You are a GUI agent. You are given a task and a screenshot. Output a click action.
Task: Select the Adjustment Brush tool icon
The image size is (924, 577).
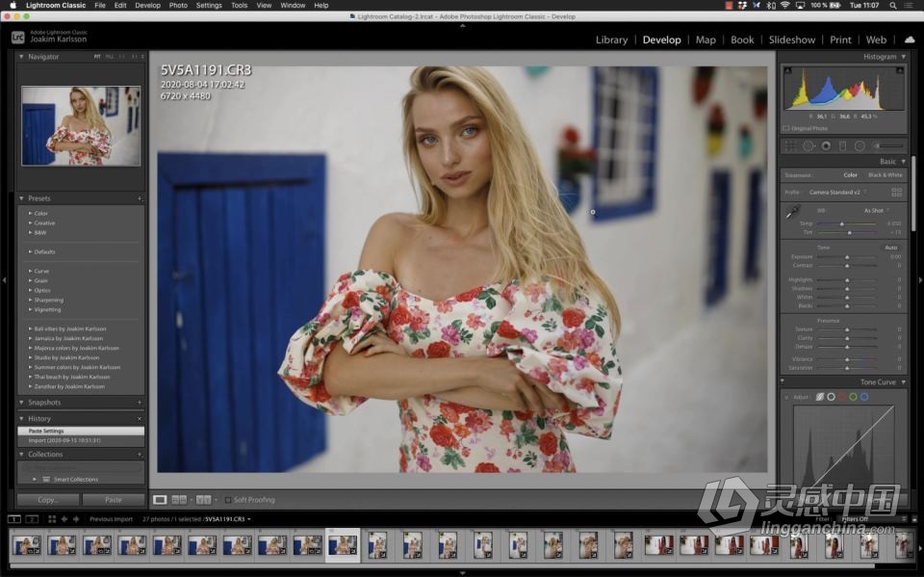click(x=887, y=145)
